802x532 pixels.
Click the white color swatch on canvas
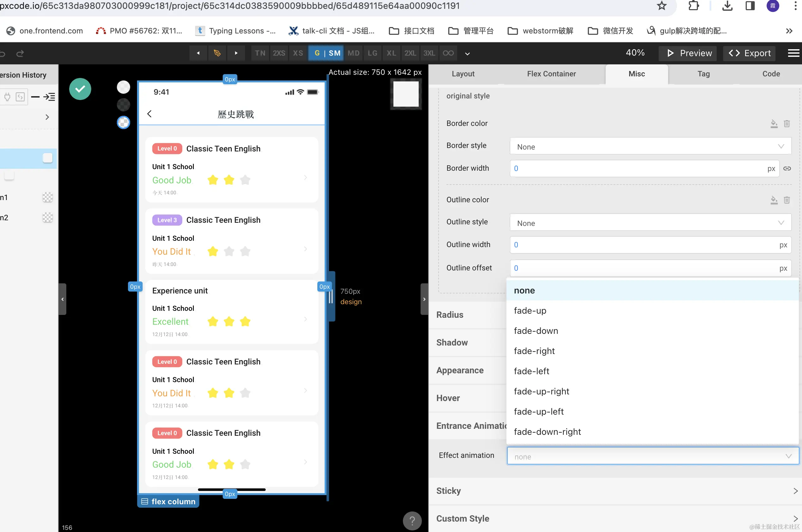pyautogui.click(x=406, y=94)
